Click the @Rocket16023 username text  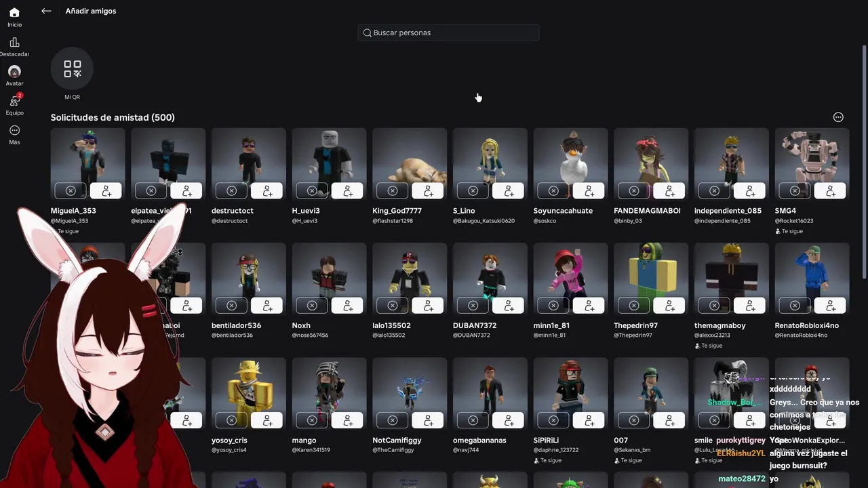click(x=794, y=221)
